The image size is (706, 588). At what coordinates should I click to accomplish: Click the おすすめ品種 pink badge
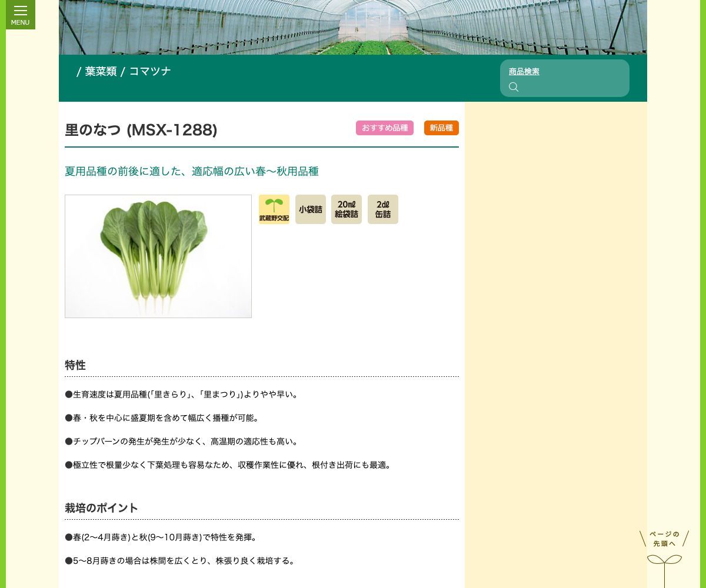(x=385, y=128)
